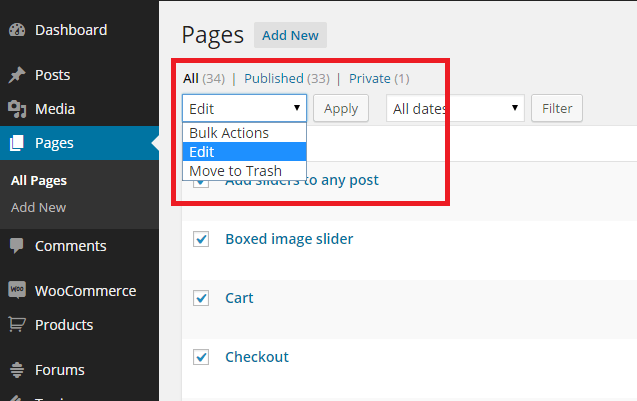This screenshot has height=401, width=637.
Task: Open the All dates dropdown
Action: point(455,108)
